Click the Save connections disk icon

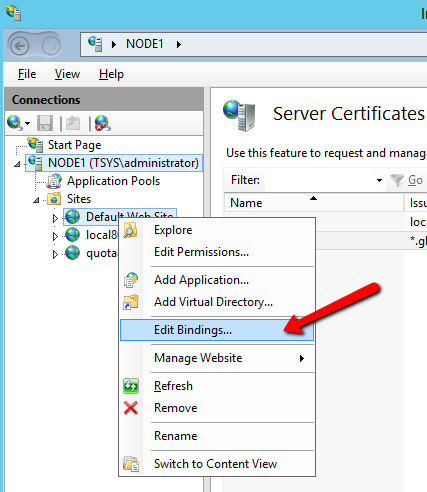point(45,123)
